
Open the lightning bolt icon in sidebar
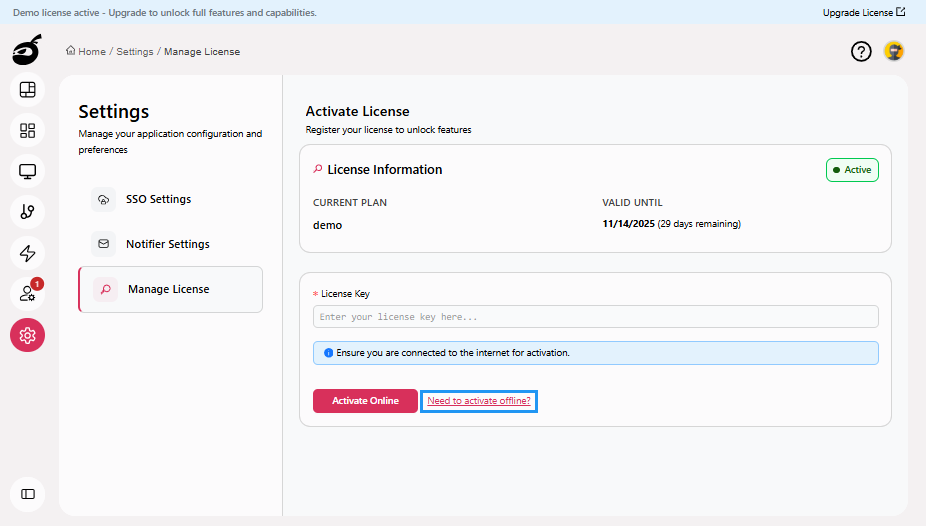[x=28, y=253]
